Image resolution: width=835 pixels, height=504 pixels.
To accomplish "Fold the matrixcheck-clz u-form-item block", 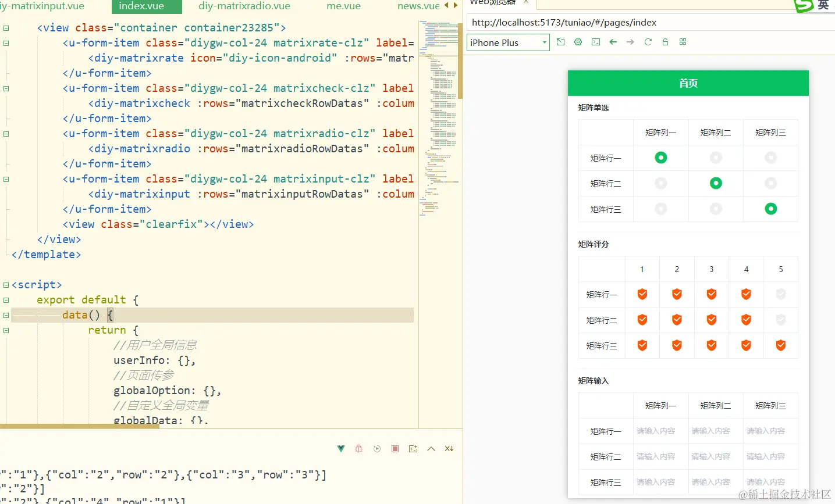I will click(6, 88).
